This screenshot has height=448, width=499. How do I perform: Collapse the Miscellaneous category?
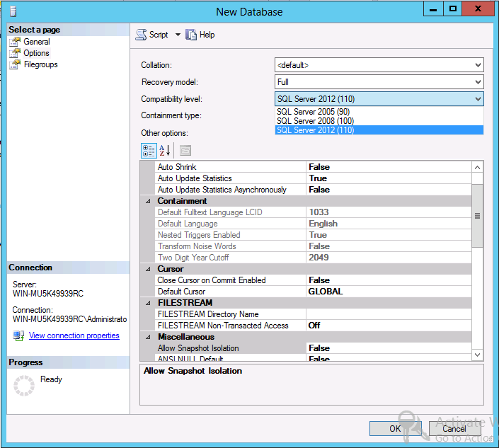[148, 337]
